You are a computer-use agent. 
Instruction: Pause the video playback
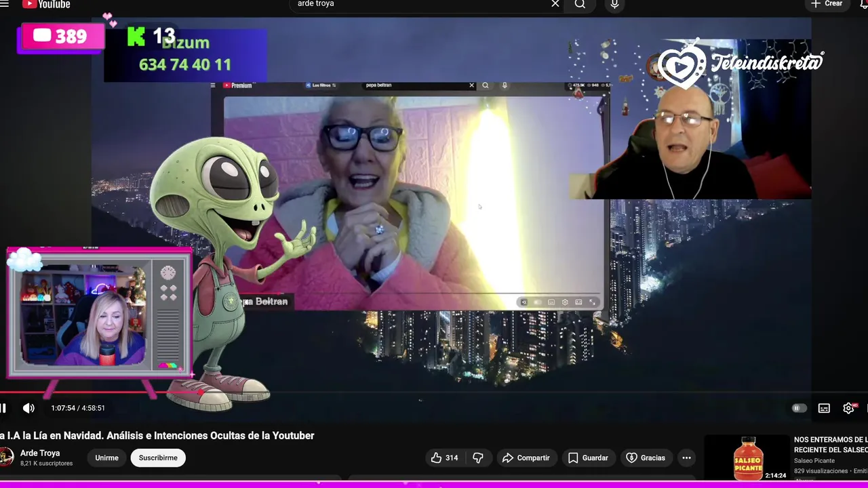point(3,408)
